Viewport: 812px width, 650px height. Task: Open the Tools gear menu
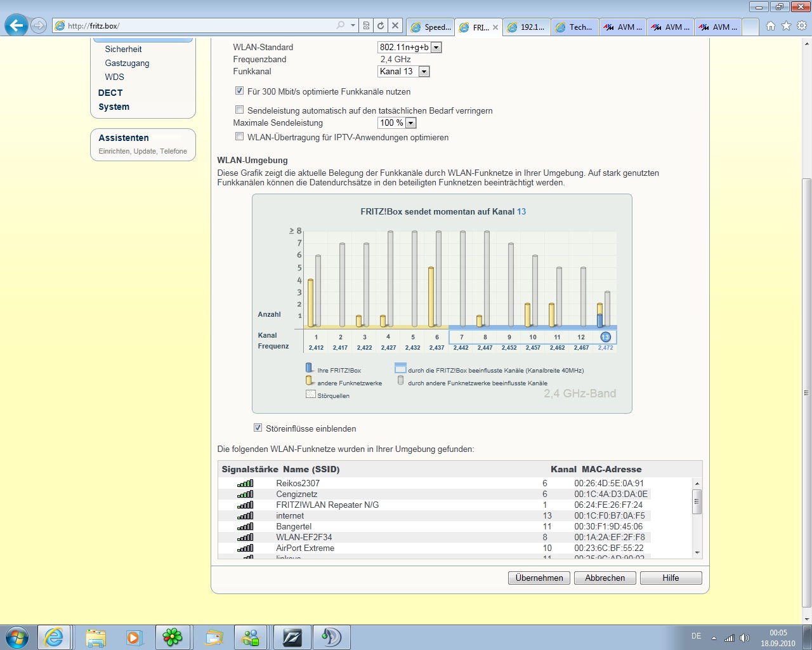(802, 26)
